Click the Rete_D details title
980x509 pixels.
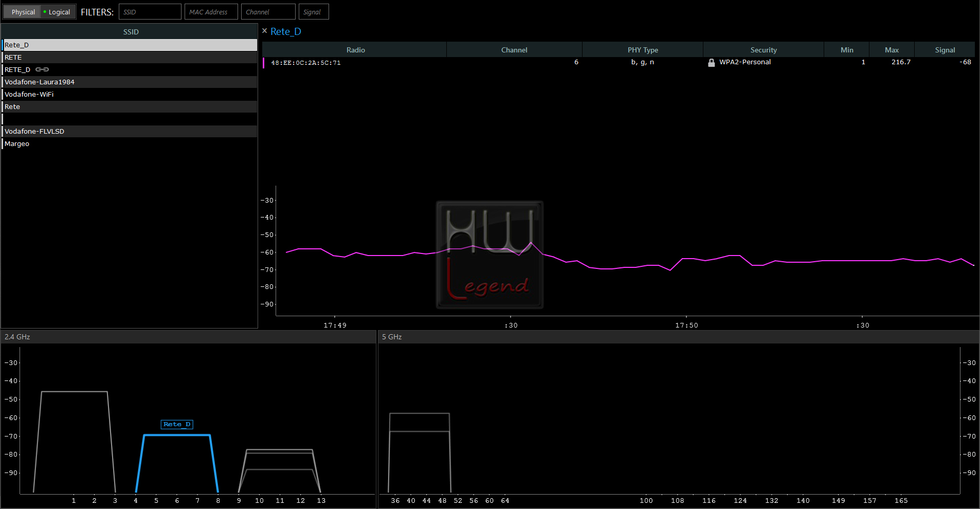[x=286, y=31]
